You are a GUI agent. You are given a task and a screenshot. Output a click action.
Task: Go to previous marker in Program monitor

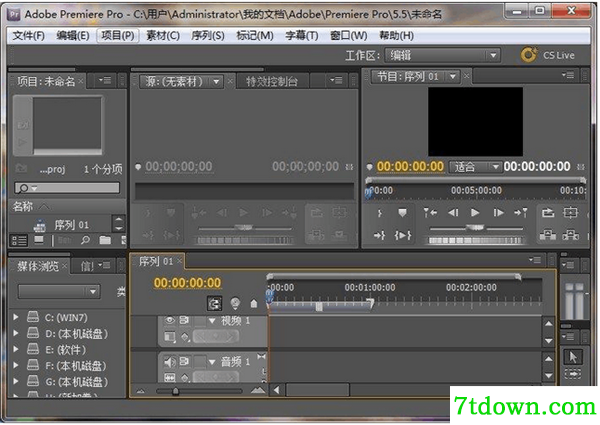(430, 212)
